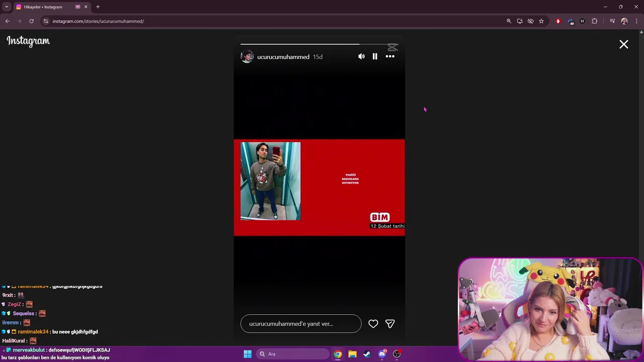Share the story via paper plane icon
Image resolution: width=644 pixels, height=362 pixels.
pyautogui.click(x=390, y=324)
